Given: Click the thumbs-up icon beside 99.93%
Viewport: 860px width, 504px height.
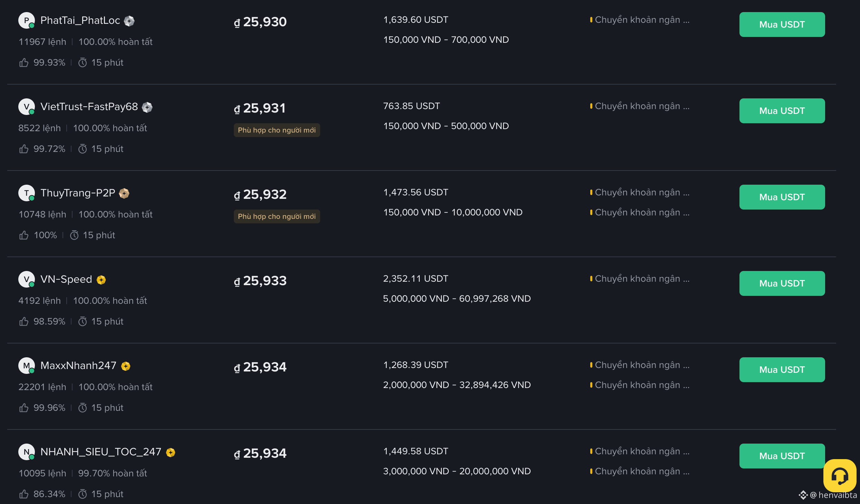Looking at the screenshot, I should pyautogui.click(x=24, y=62).
